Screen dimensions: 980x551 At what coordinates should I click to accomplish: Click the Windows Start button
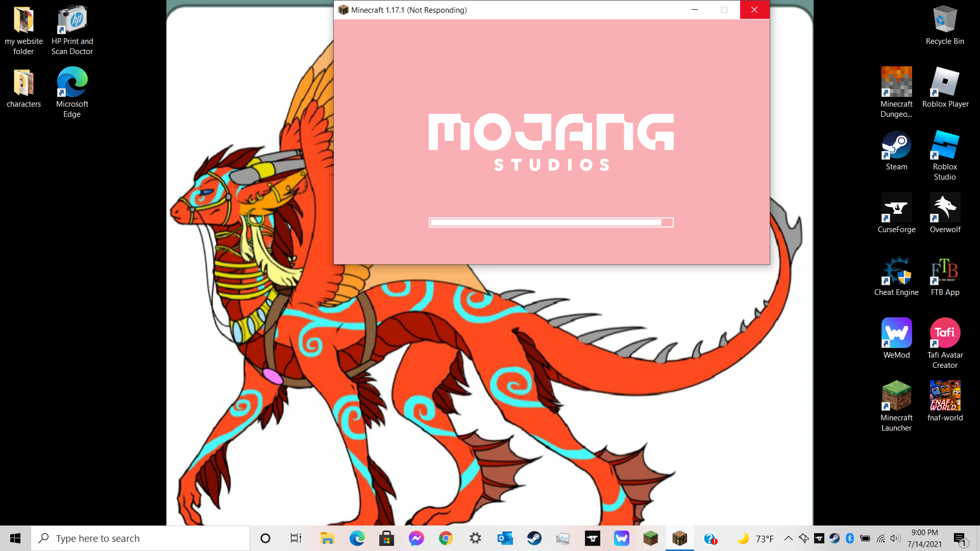15,538
